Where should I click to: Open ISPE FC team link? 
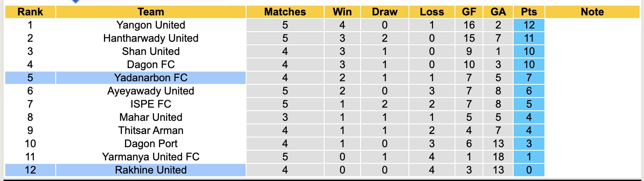pyautogui.click(x=150, y=104)
